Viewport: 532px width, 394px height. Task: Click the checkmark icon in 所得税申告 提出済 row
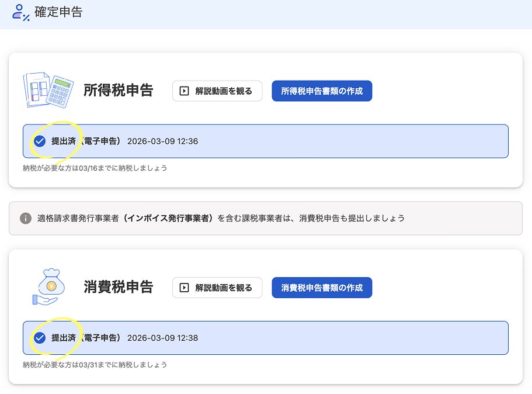pos(40,141)
